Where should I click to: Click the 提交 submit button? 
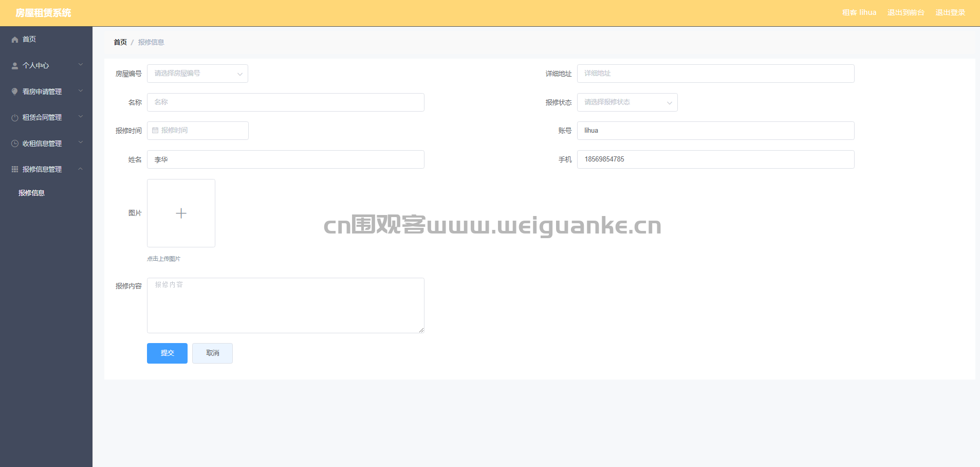click(x=167, y=353)
